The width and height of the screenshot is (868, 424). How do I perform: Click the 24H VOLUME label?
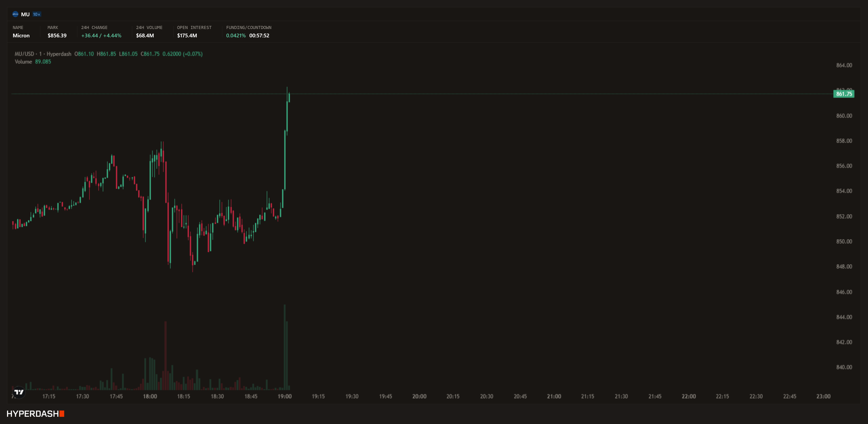point(149,28)
